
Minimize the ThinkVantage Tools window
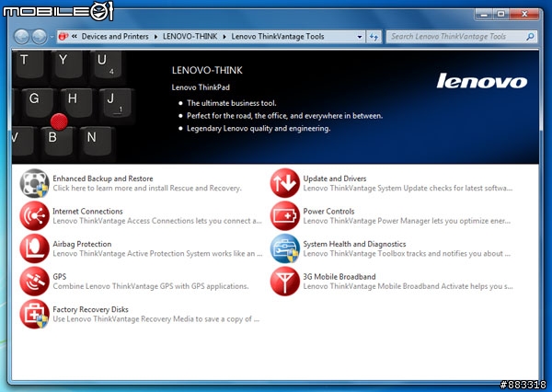tap(485, 14)
